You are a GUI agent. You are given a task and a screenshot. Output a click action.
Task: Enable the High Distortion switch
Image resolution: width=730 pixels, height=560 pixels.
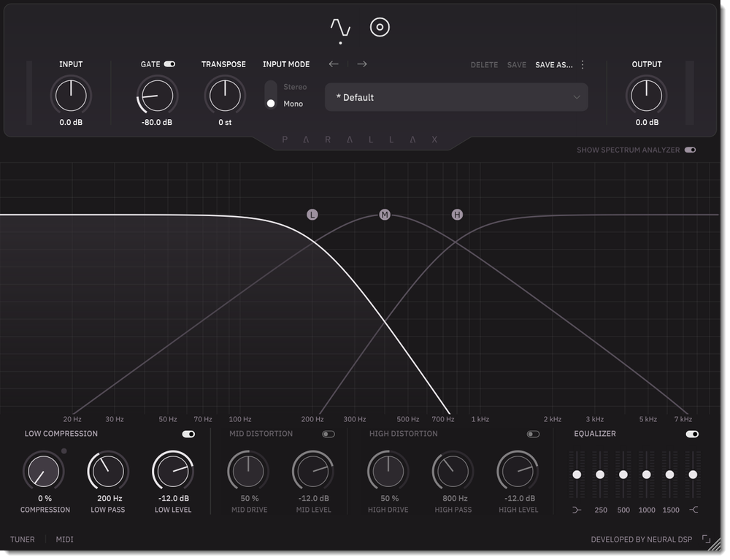(533, 434)
